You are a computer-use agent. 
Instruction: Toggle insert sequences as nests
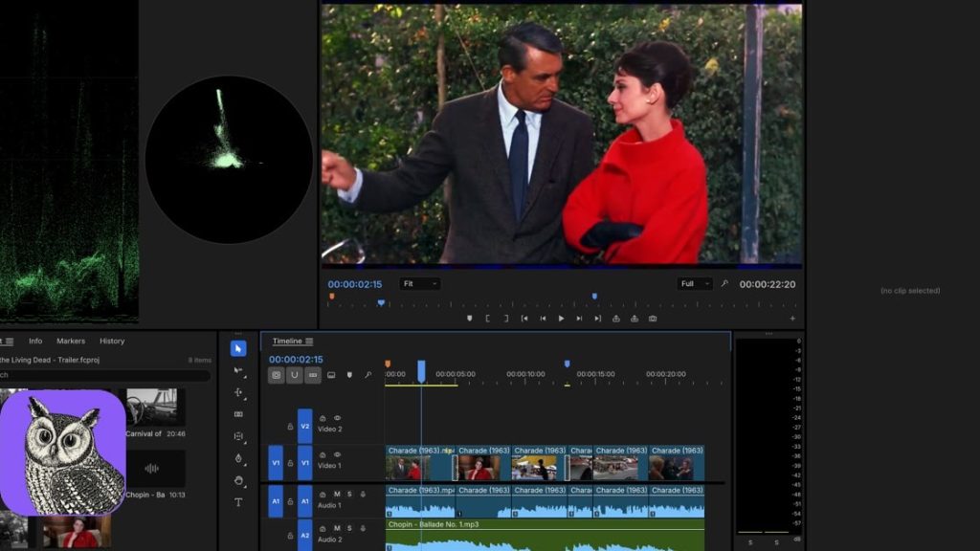pos(277,375)
